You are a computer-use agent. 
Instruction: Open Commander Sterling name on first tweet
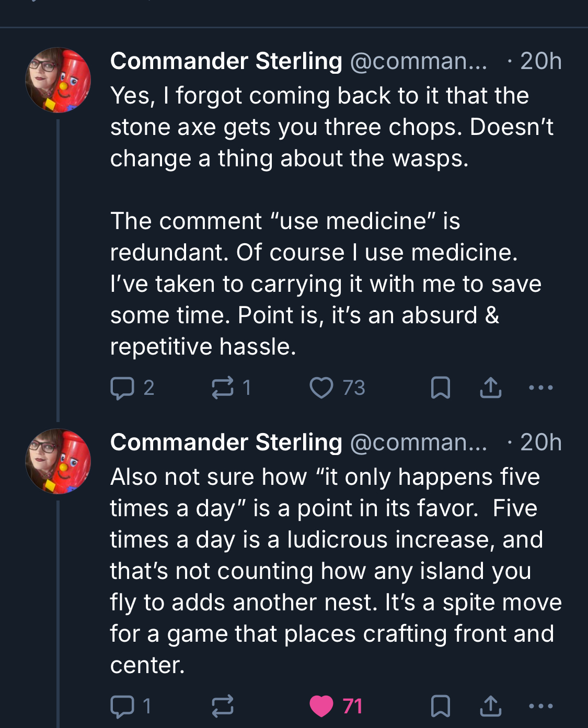226,61
